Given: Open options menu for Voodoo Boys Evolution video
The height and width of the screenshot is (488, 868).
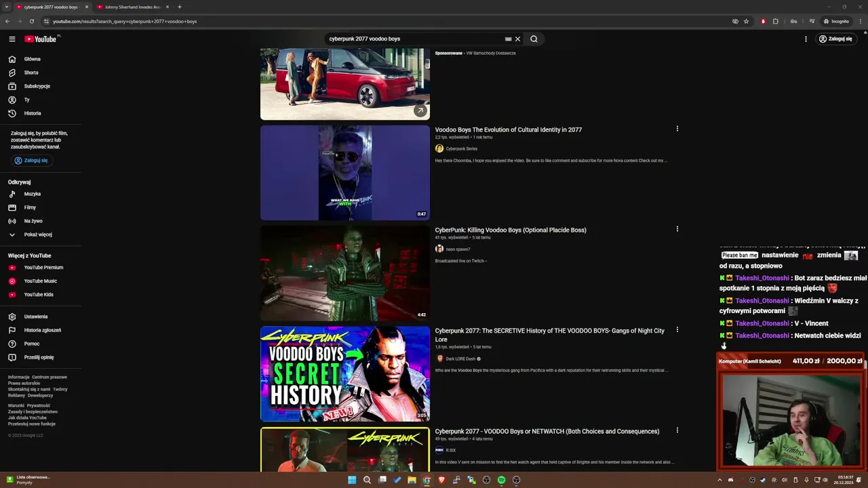Looking at the screenshot, I should 677,129.
